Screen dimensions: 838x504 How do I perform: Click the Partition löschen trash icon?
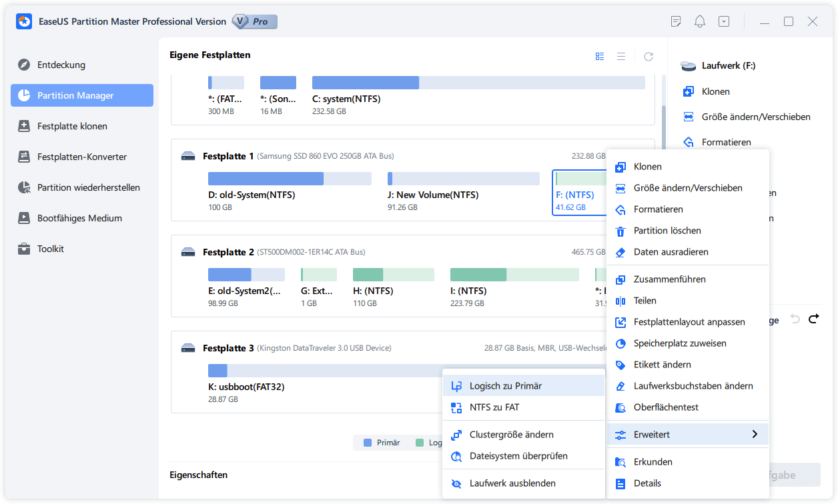pos(620,231)
